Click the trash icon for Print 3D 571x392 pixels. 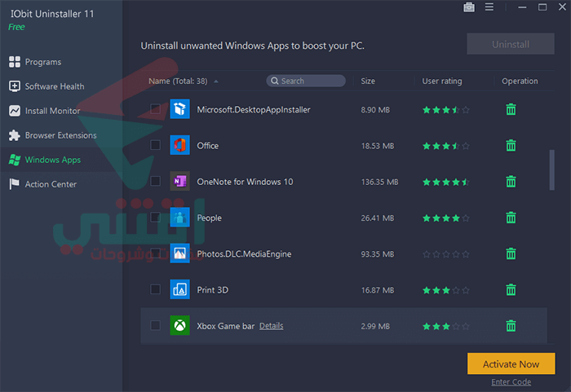pos(511,290)
